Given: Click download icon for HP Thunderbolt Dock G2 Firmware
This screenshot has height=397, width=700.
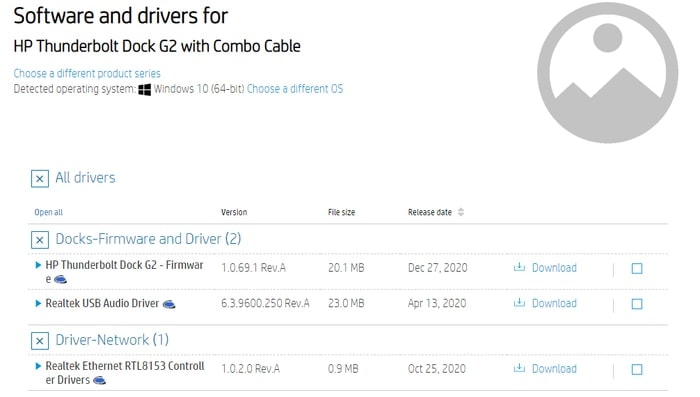Looking at the screenshot, I should point(519,267).
